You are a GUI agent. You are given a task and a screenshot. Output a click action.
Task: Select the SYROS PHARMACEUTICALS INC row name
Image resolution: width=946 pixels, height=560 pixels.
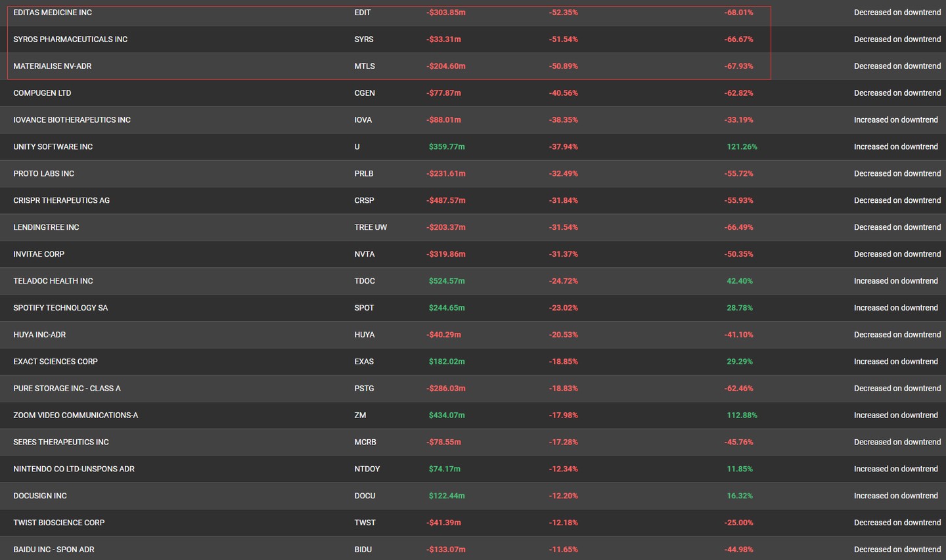point(70,39)
